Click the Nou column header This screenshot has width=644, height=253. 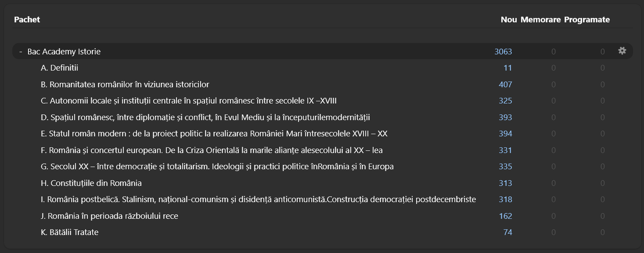tap(509, 20)
